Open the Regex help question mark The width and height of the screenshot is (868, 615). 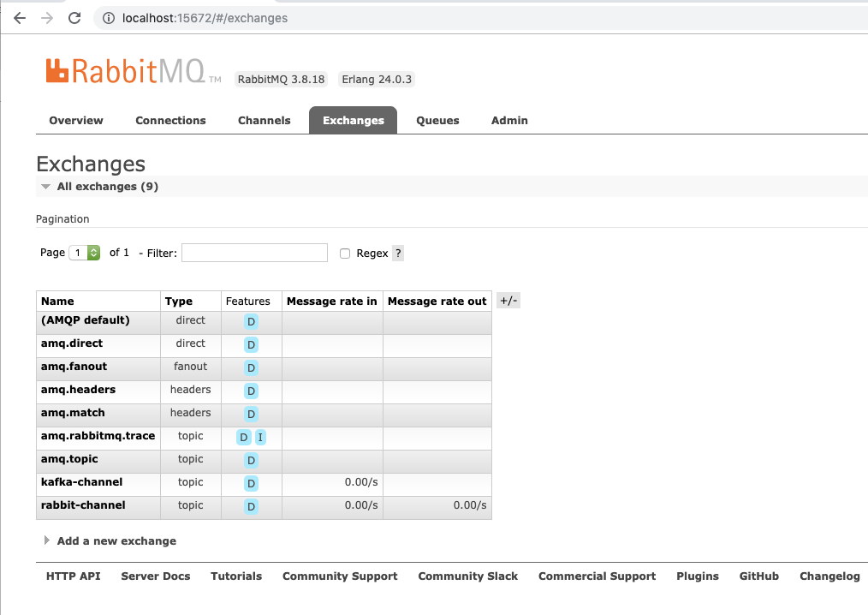click(396, 253)
